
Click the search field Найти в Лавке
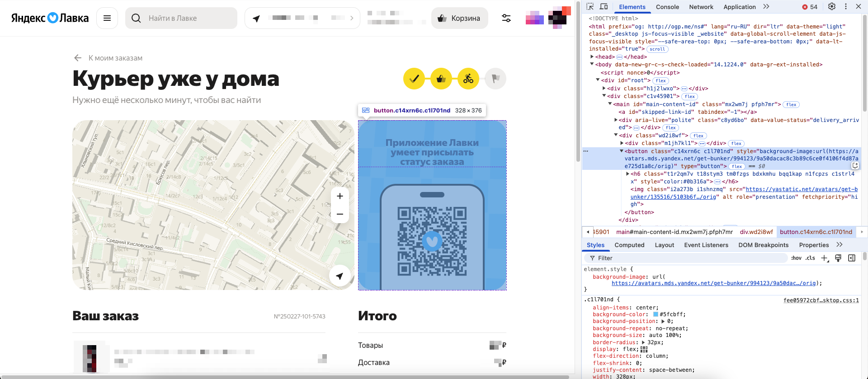coord(181,18)
